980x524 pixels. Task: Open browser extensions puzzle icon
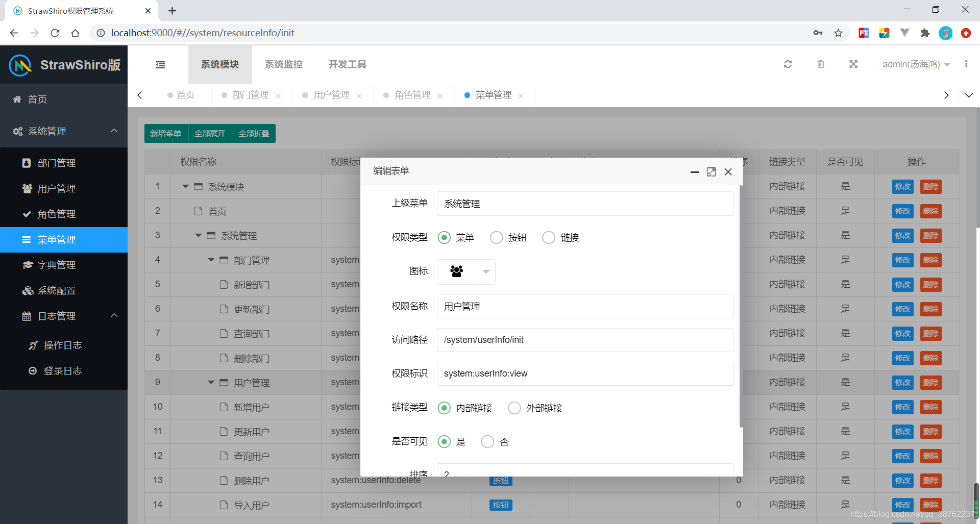pos(925,33)
